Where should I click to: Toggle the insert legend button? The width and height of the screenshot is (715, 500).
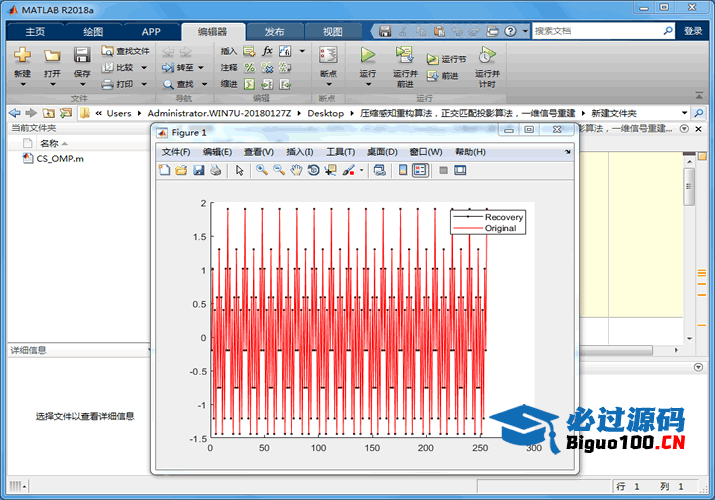(x=420, y=170)
